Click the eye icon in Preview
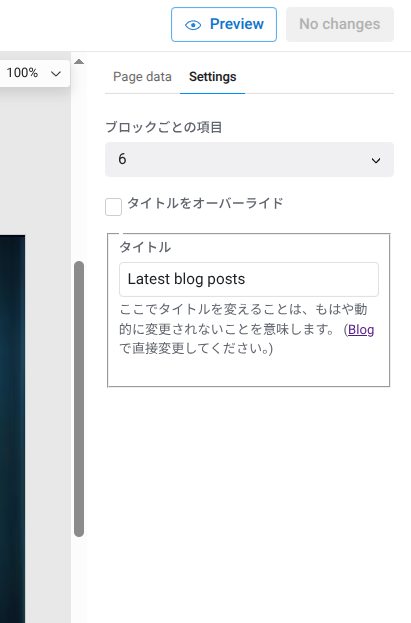The image size is (411, 623). tap(193, 25)
